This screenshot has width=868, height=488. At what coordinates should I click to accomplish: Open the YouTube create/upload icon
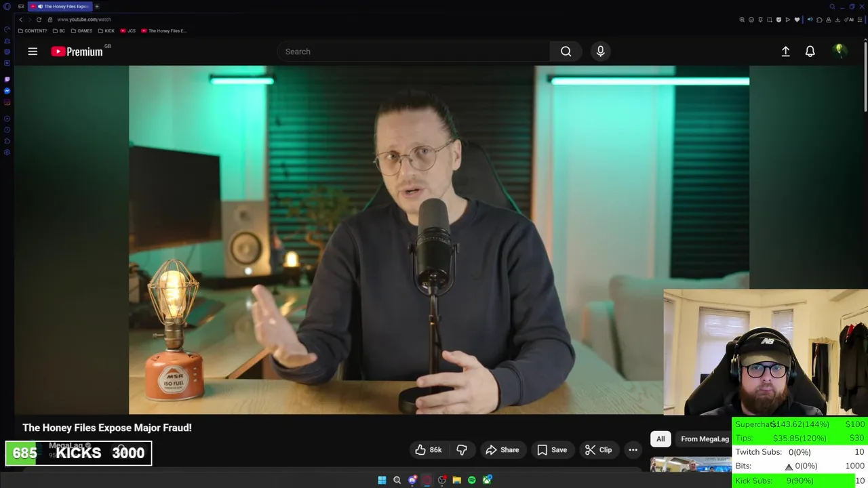click(x=785, y=52)
